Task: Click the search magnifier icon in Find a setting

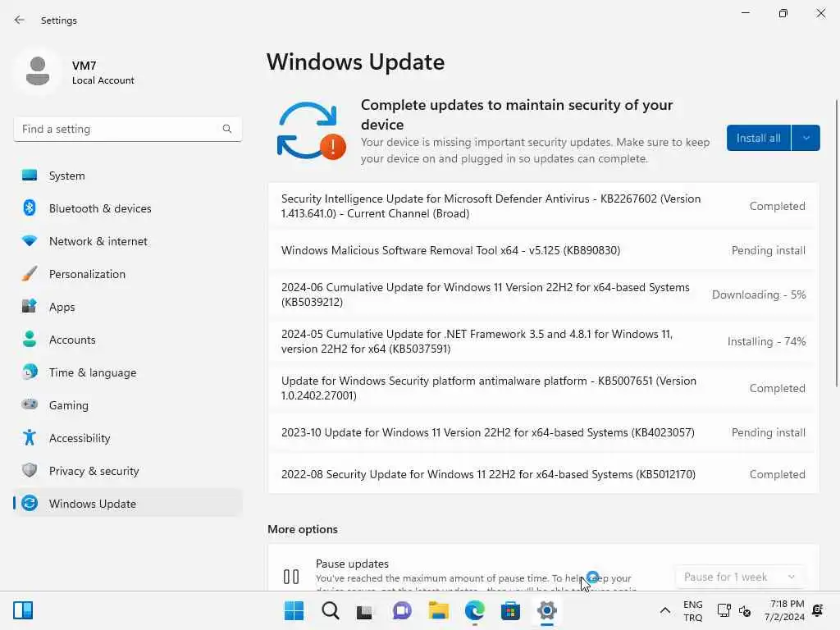Action: click(x=227, y=129)
